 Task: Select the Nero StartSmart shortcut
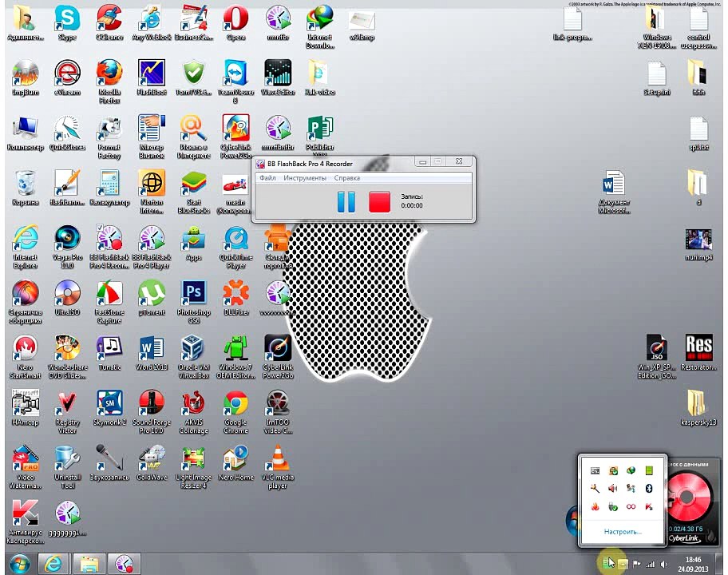click(25, 357)
